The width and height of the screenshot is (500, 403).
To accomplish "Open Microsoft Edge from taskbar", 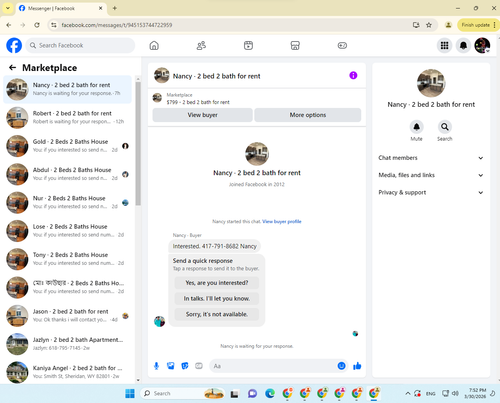I will [270, 394].
